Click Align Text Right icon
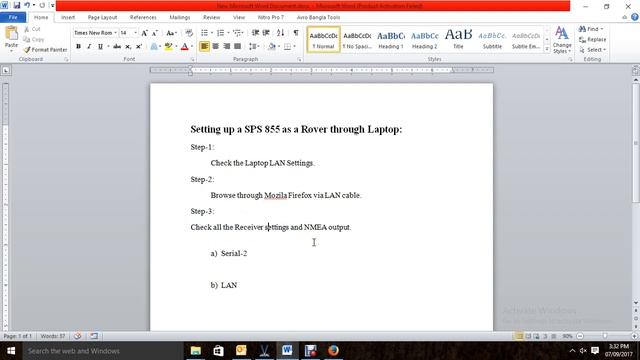The height and width of the screenshot is (360, 640). point(227,47)
